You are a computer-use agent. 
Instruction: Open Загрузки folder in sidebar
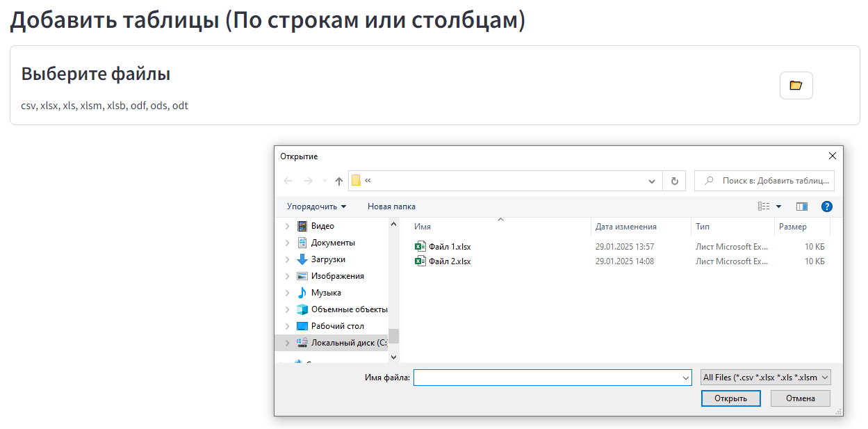[x=328, y=259]
